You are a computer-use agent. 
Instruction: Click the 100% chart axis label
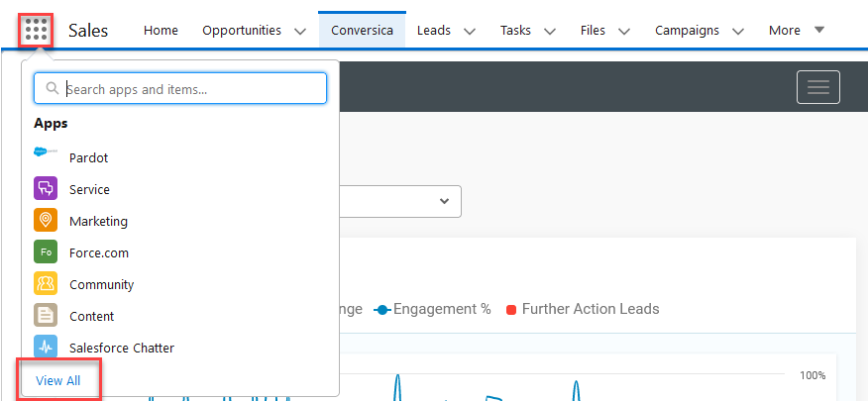tap(813, 375)
